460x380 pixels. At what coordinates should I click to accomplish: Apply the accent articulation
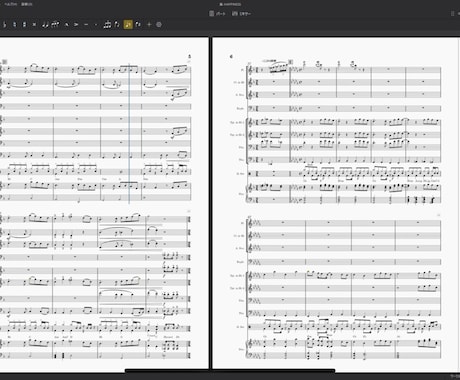pos(76,24)
